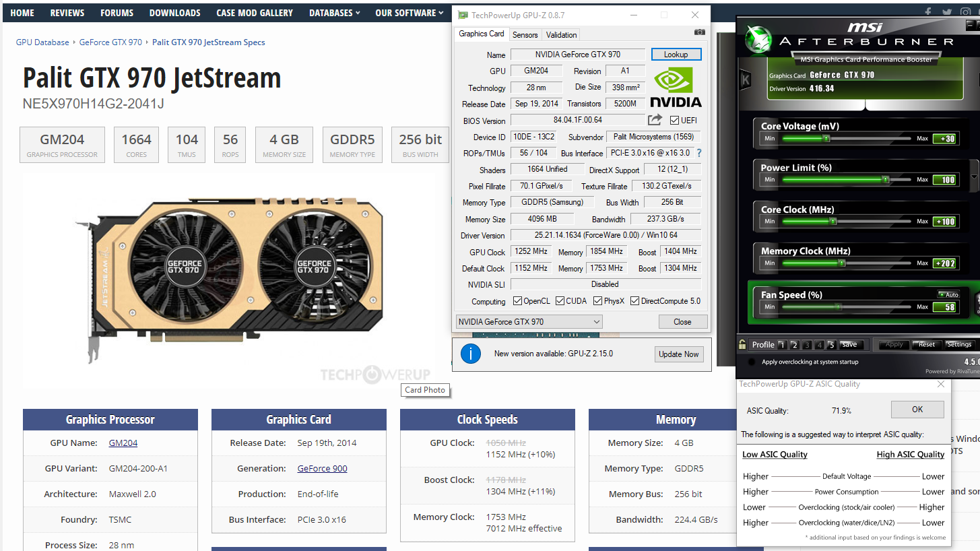The image size is (980, 551).
Task: Click Update Now for GPU-Z 2.15.0
Action: (679, 354)
